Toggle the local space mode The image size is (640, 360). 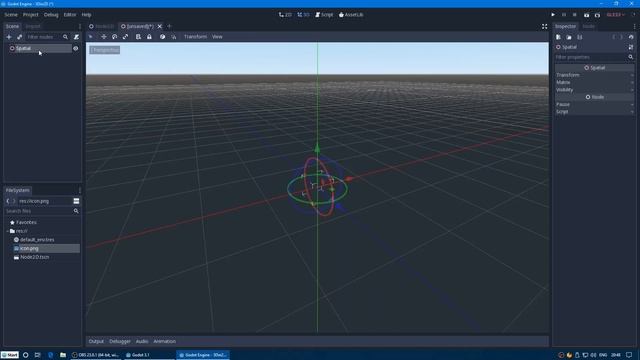click(x=162, y=37)
